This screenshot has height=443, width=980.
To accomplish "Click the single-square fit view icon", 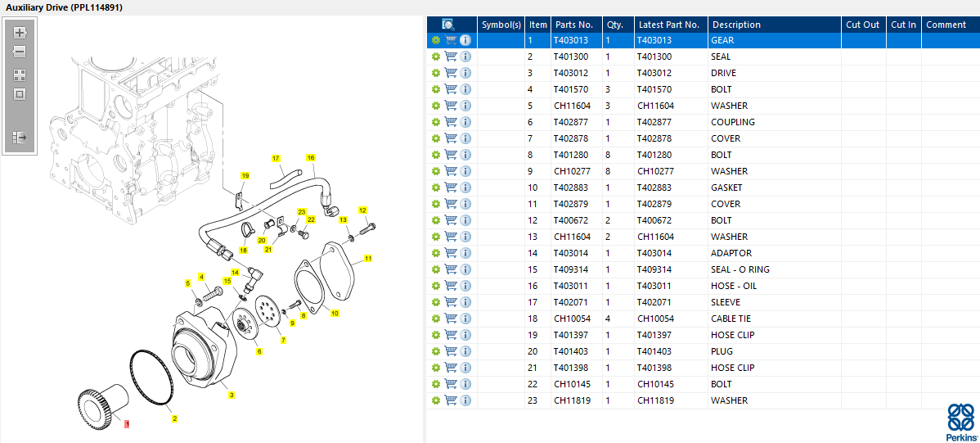I will click(x=20, y=94).
